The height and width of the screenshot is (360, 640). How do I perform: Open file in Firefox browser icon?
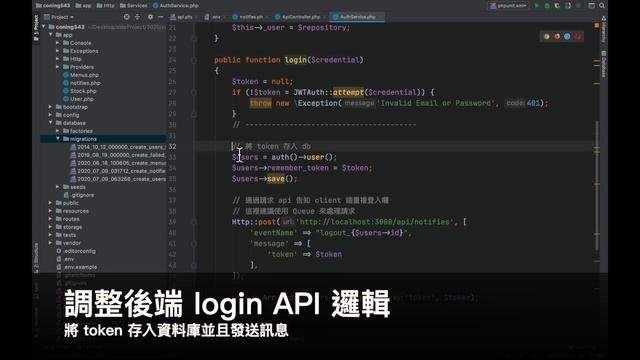(x=557, y=37)
